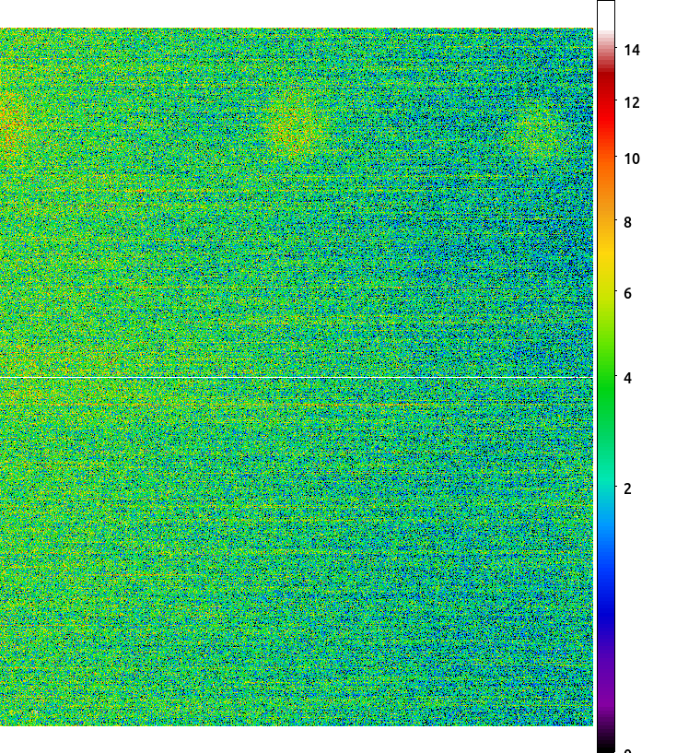Image resolution: width=700 pixels, height=753 pixels.
Task: Click the colorbar label 10
Action: (x=632, y=159)
